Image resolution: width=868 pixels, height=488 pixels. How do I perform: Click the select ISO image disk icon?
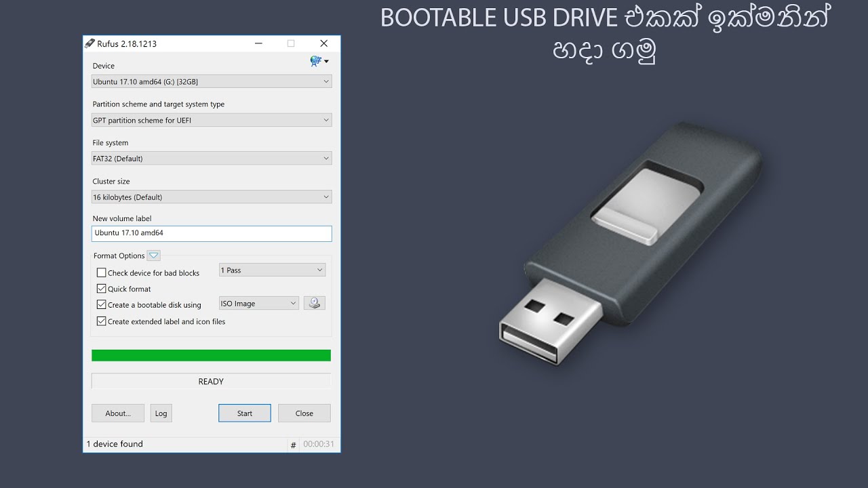(315, 303)
